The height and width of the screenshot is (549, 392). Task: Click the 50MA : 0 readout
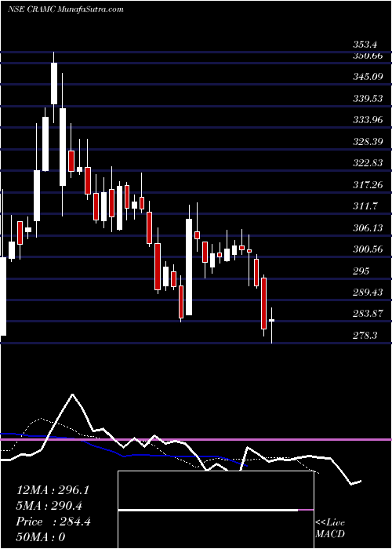[x=41, y=537]
